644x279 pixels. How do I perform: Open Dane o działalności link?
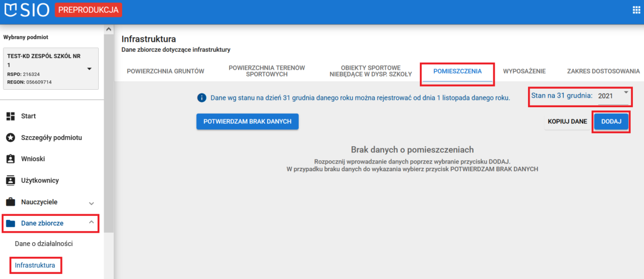[x=44, y=244]
